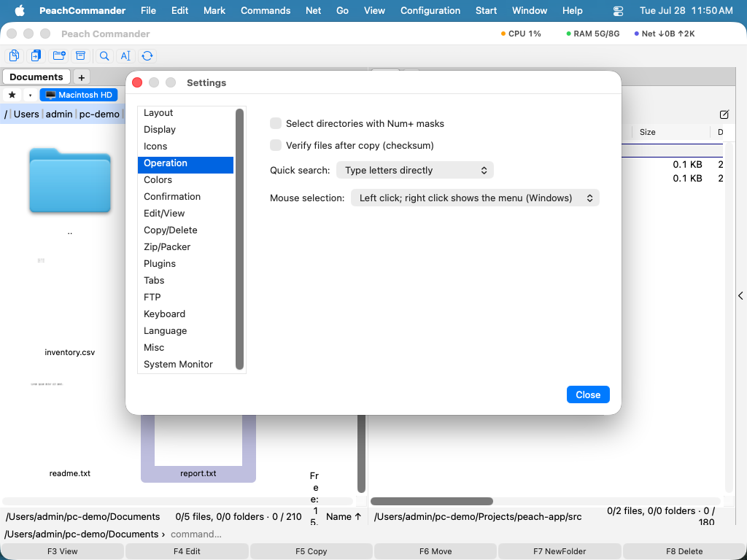Select Tabs settings category
Screen dimensions: 747x560
pos(185,280)
